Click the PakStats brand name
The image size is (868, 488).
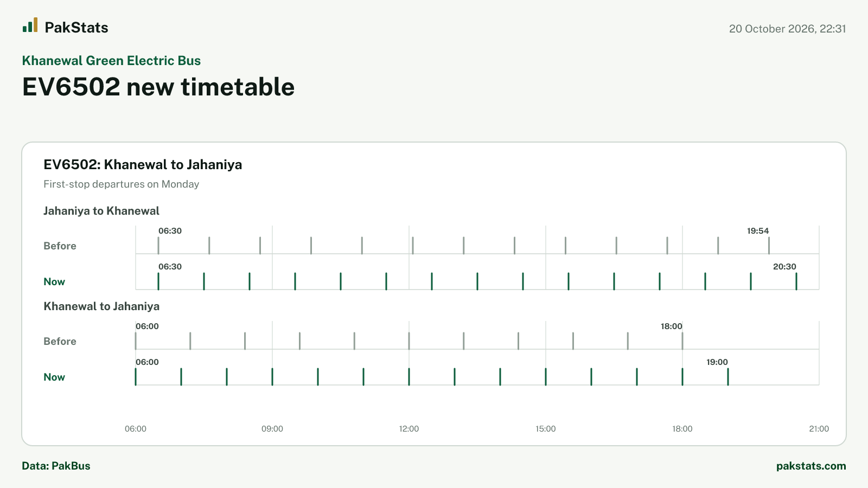[76, 28]
